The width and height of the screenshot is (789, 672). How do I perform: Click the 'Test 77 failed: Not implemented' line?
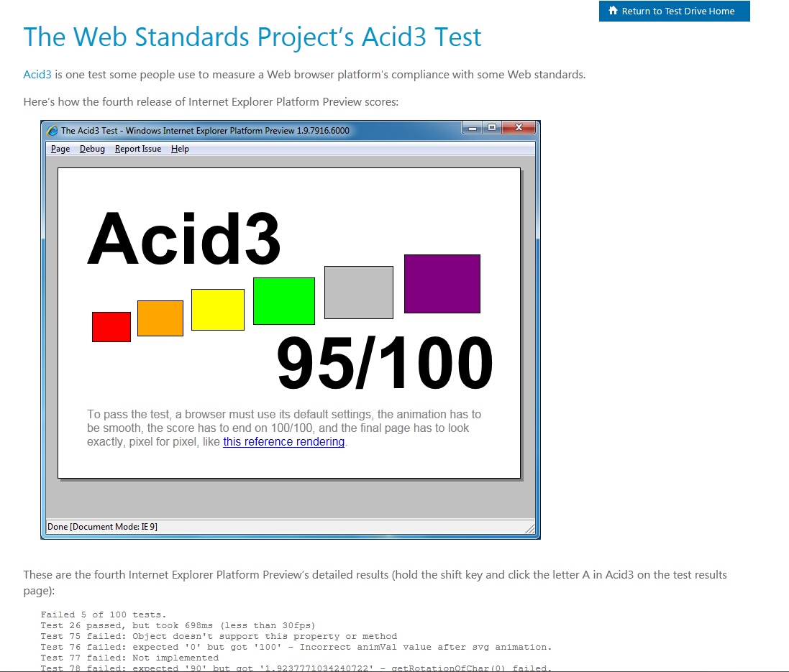pos(129,658)
